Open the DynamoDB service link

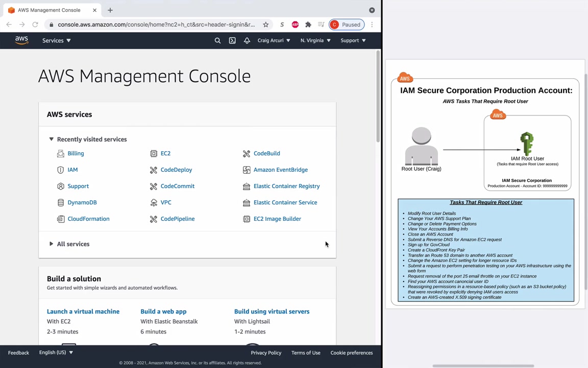click(82, 202)
